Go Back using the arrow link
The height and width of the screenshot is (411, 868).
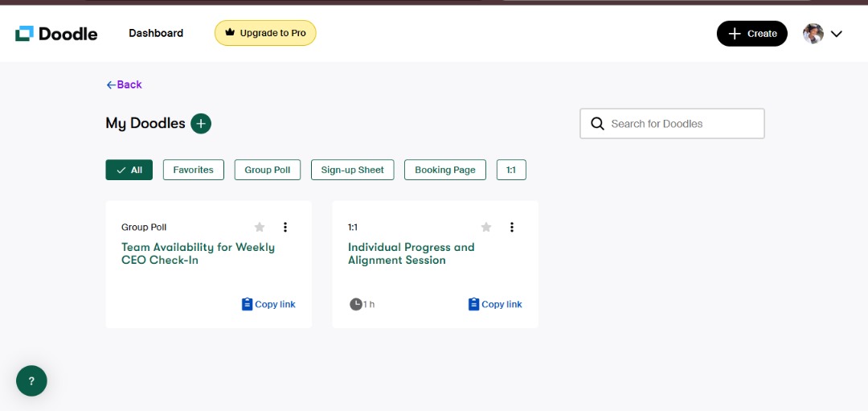click(124, 84)
